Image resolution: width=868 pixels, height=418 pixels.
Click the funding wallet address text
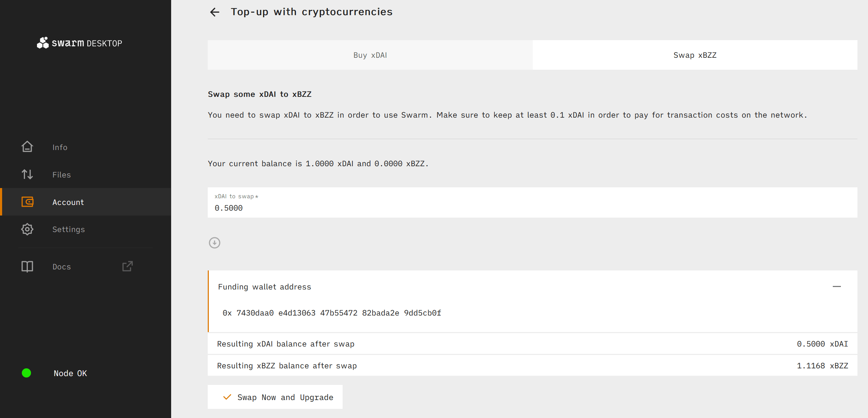click(x=332, y=313)
